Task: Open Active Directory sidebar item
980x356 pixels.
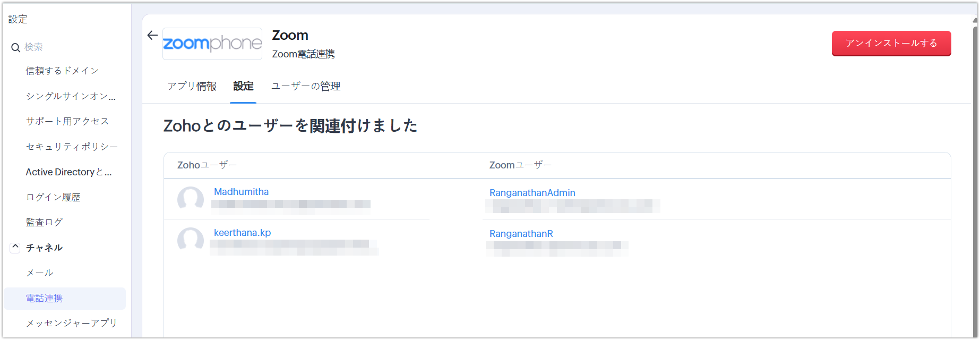Action: (x=68, y=172)
